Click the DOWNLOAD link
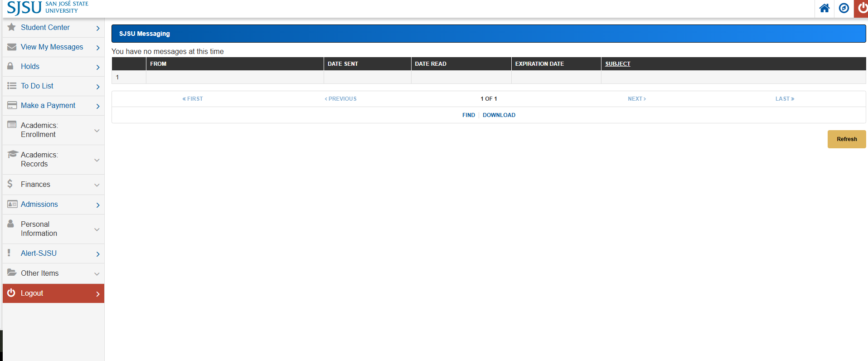The height and width of the screenshot is (361, 868). tap(499, 115)
